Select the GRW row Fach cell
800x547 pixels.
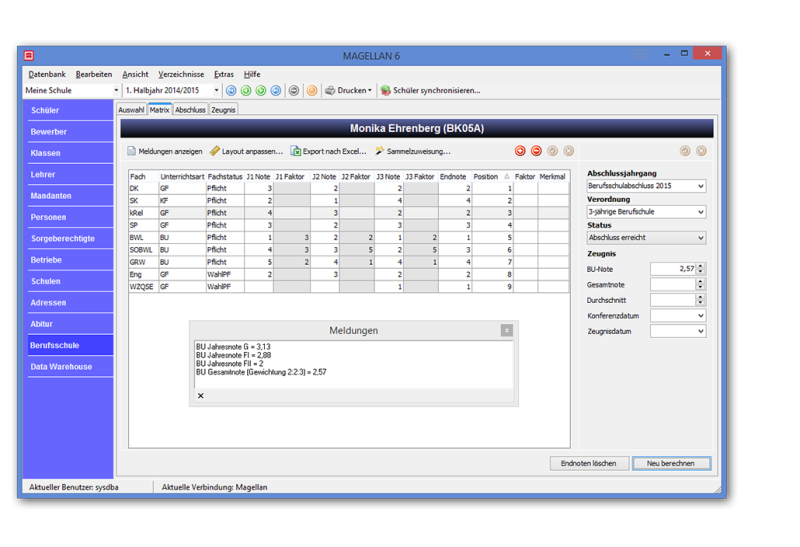tap(143, 262)
